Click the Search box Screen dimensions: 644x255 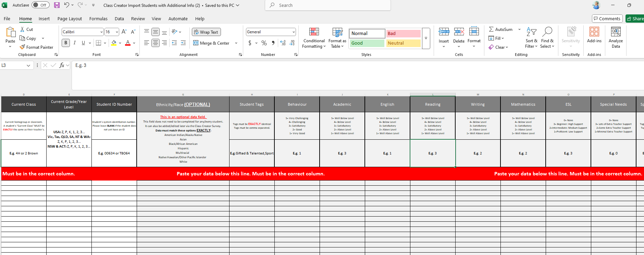[x=328, y=5]
